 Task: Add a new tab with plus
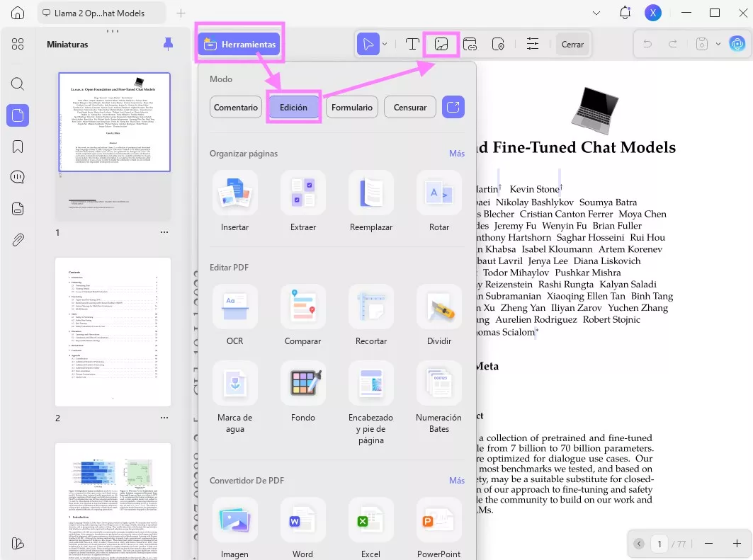point(181,13)
